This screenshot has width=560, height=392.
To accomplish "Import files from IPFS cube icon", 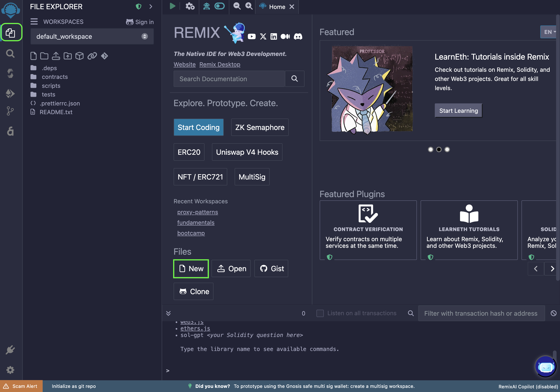I will (80, 56).
